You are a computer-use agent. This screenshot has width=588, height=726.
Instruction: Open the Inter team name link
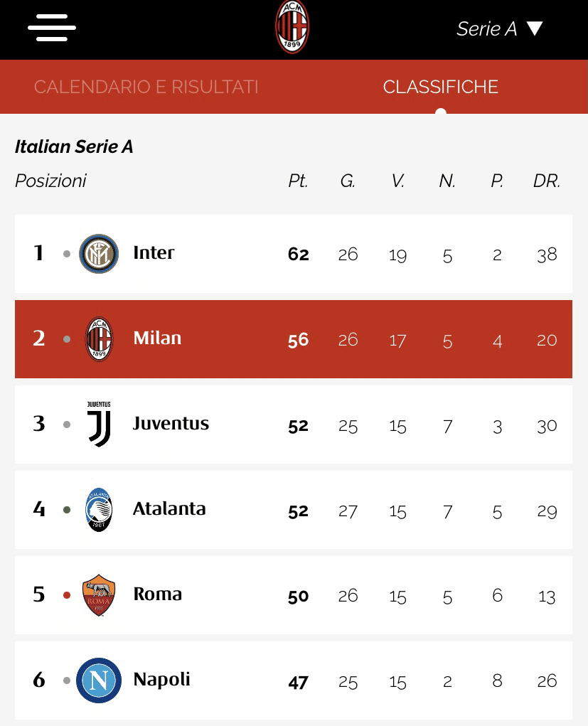[154, 252]
